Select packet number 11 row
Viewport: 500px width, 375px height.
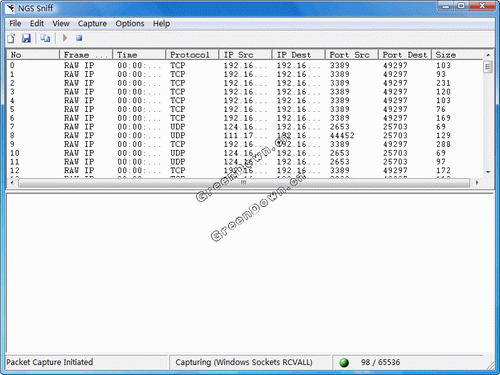[x=245, y=162]
